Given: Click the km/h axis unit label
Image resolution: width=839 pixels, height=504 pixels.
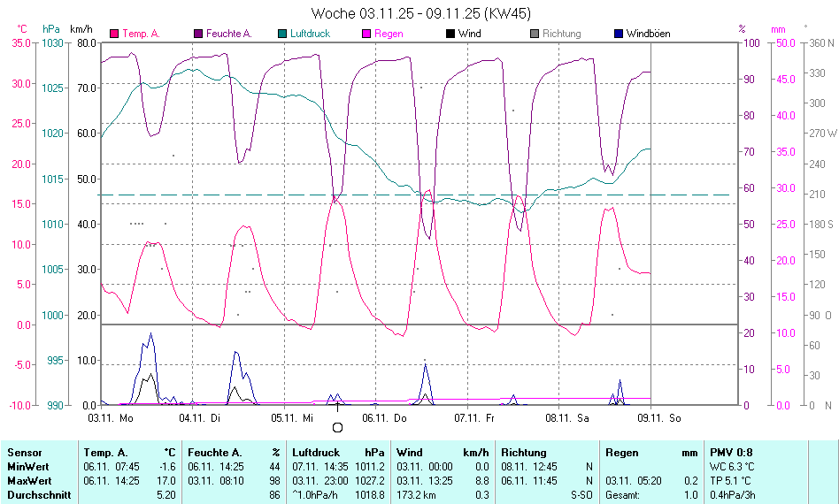Looking at the screenshot, I should tap(82, 29).
